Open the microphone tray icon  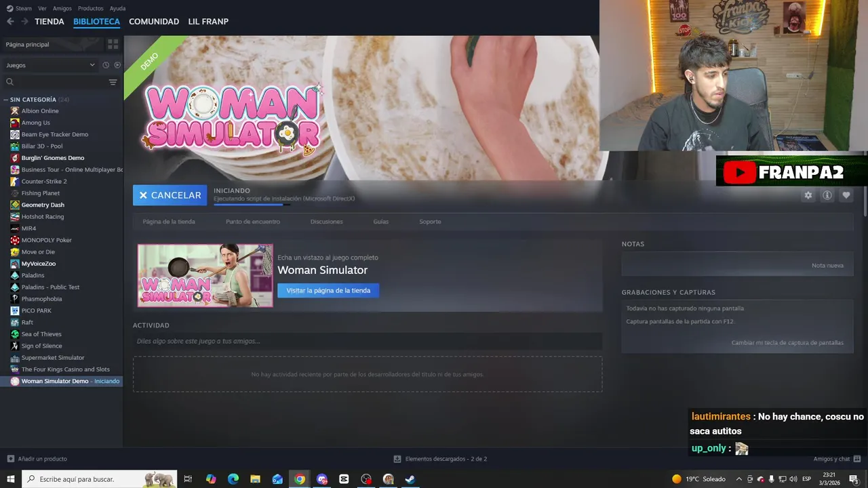771,479
